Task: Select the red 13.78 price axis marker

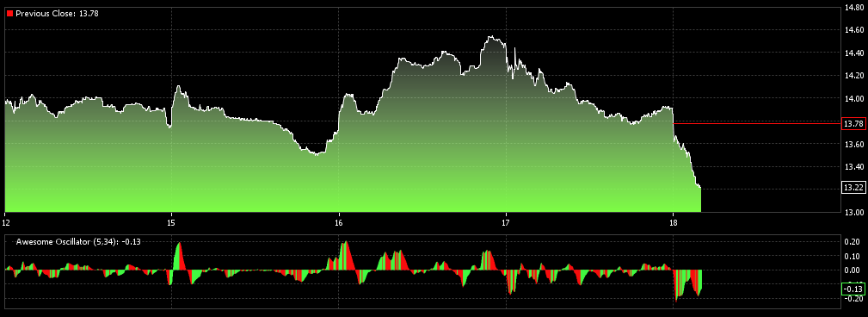Action: [x=853, y=123]
